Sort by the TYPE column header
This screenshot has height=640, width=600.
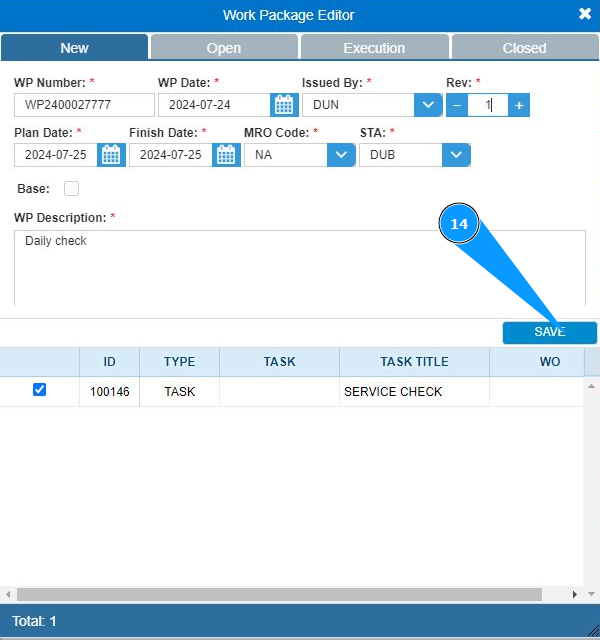click(x=180, y=362)
